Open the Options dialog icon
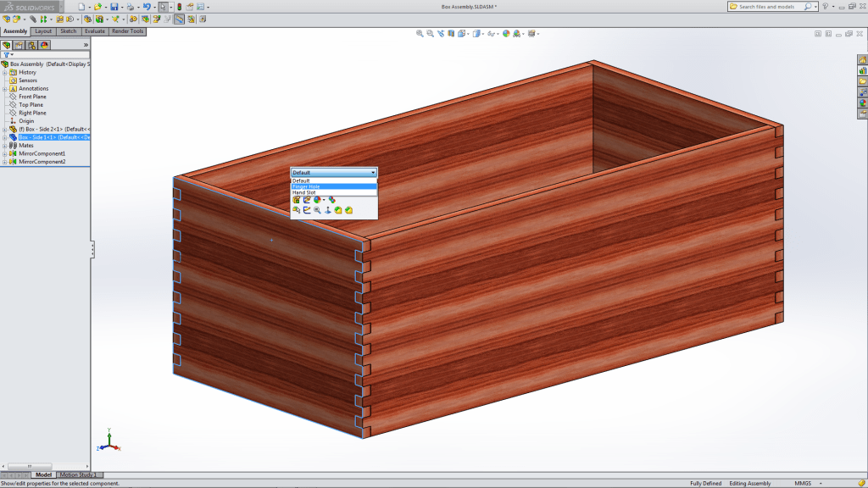Image resolution: width=868 pixels, height=488 pixels. pos(200,7)
